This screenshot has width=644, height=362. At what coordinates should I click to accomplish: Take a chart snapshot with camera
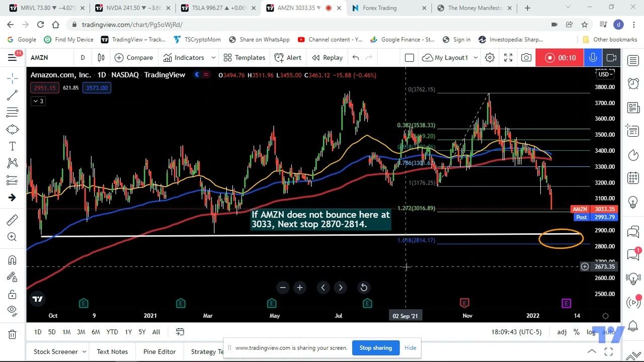[x=526, y=58]
